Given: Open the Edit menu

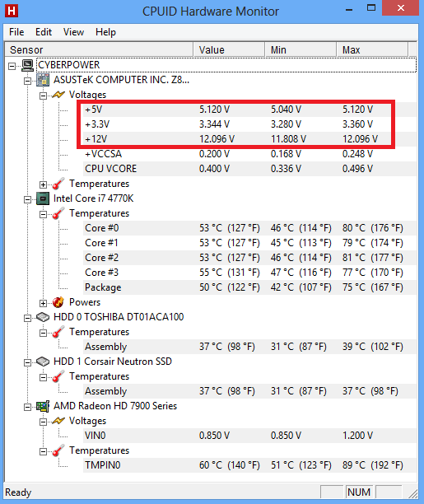Looking at the screenshot, I should click(44, 32).
